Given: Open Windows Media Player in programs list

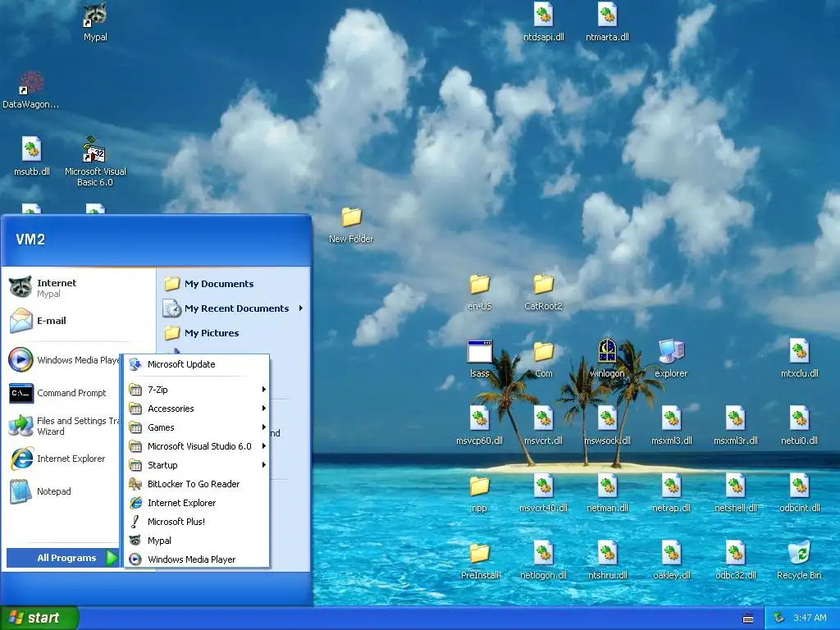Looking at the screenshot, I should coord(197,559).
